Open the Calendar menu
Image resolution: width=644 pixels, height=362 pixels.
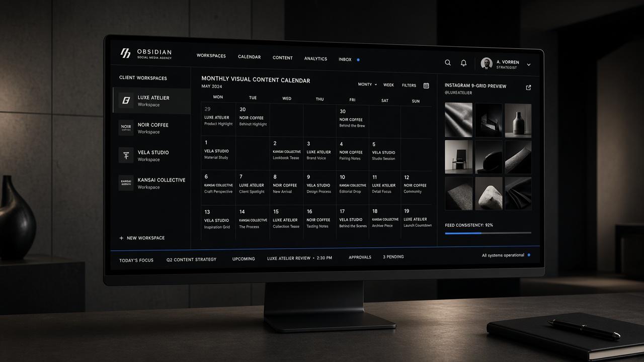pos(249,57)
